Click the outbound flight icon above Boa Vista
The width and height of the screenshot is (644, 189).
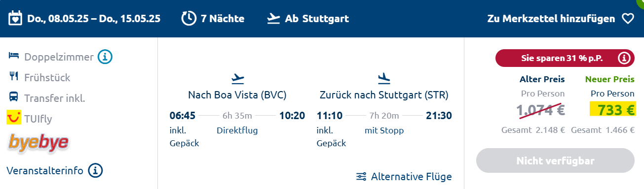tap(238, 78)
